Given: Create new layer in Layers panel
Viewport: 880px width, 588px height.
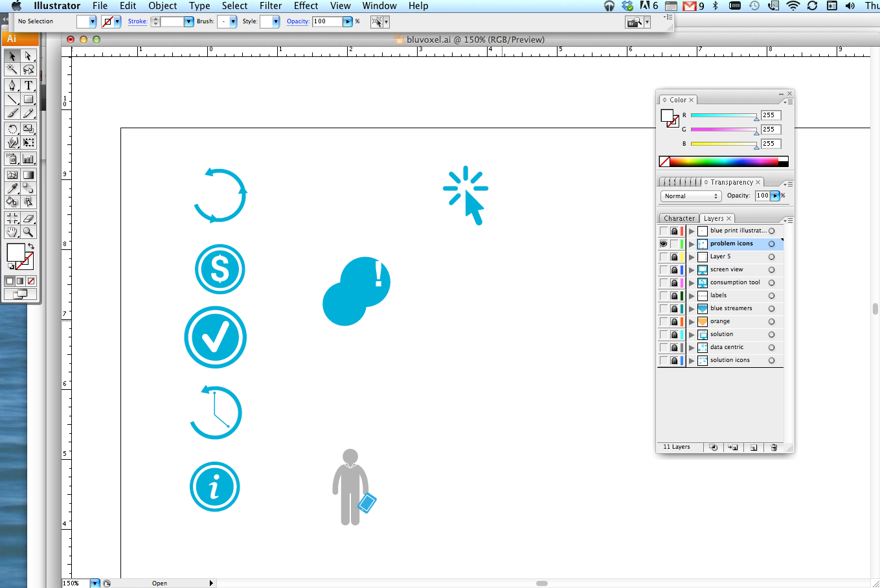Looking at the screenshot, I should (753, 447).
